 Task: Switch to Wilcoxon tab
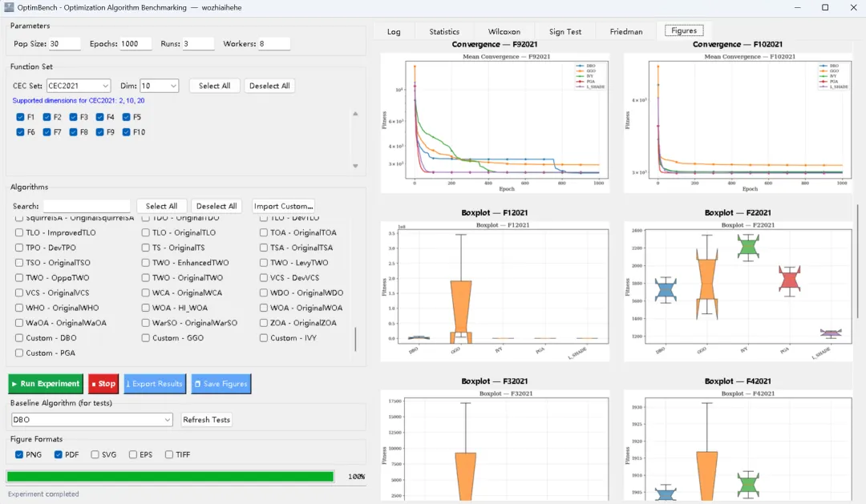(x=504, y=31)
